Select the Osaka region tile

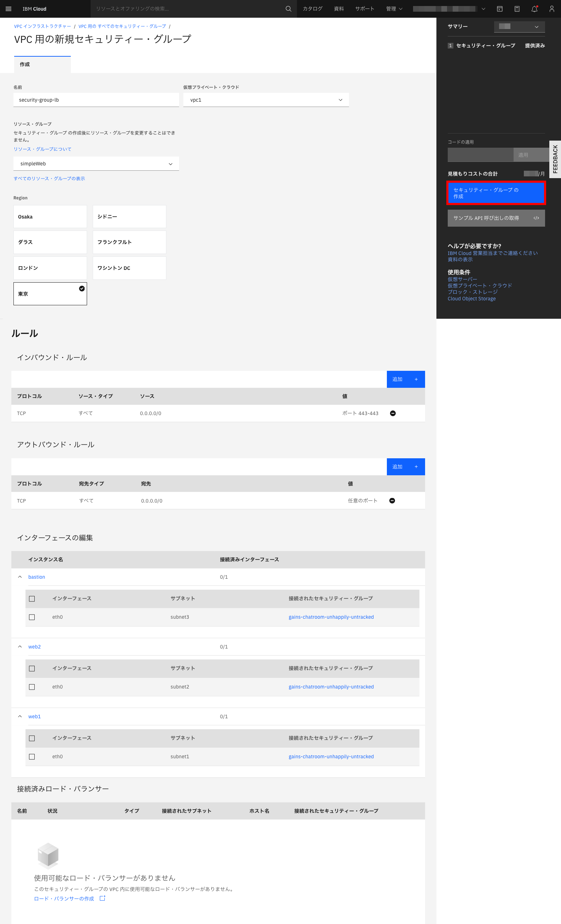click(x=50, y=217)
